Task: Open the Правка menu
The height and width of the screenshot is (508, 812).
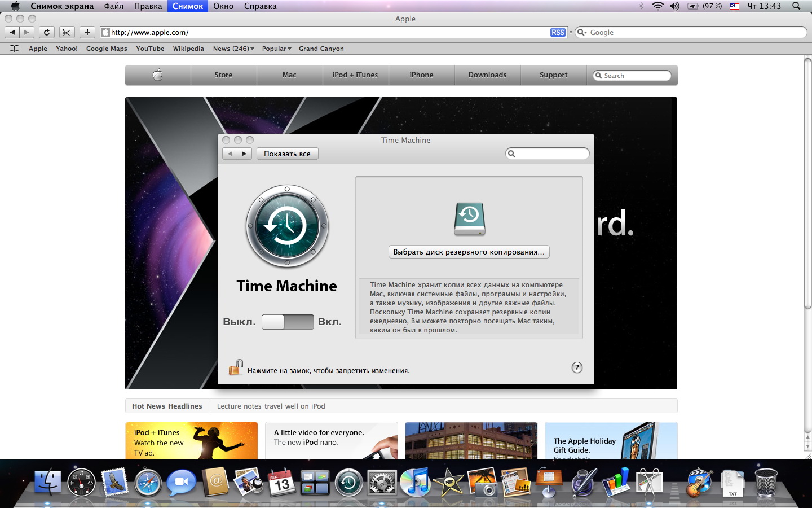Action: click(x=148, y=6)
